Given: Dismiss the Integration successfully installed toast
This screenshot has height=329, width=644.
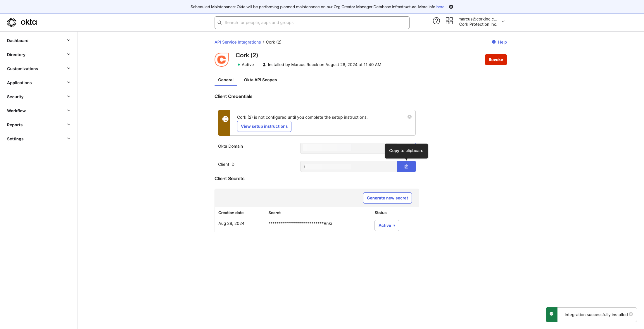Looking at the screenshot, I should tap(631, 314).
